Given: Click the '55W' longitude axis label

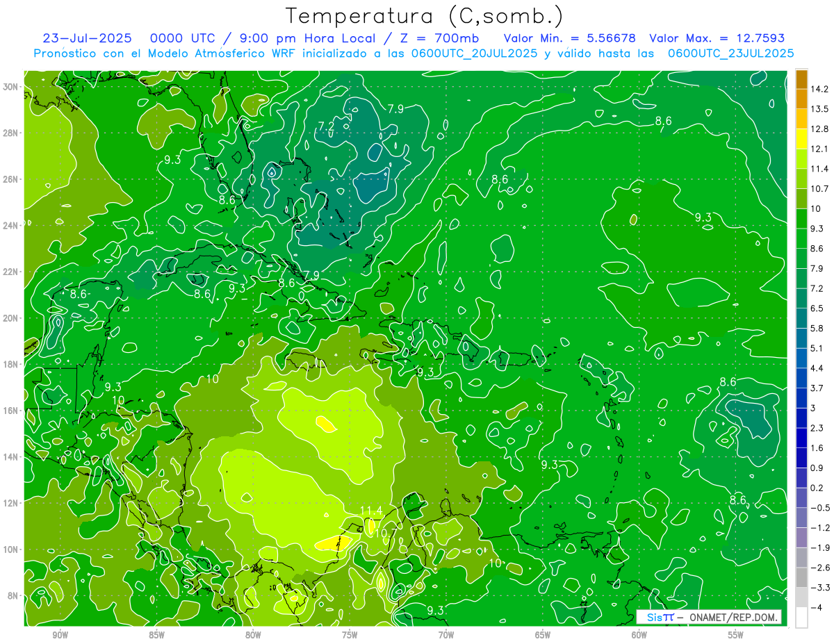Looking at the screenshot, I should [x=736, y=635].
